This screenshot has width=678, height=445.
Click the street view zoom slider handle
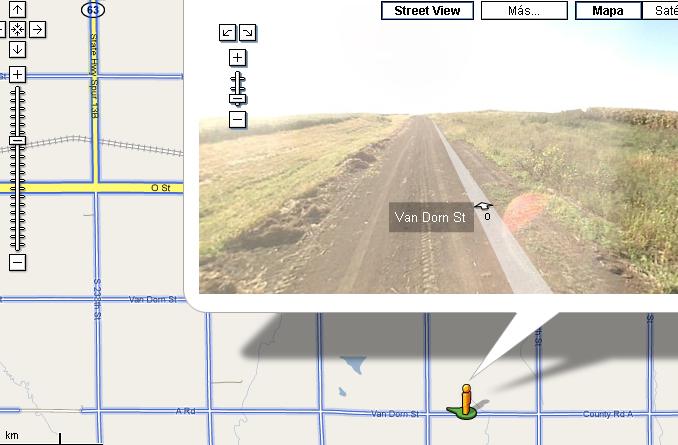pyautogui.click(x=237, y=99)
